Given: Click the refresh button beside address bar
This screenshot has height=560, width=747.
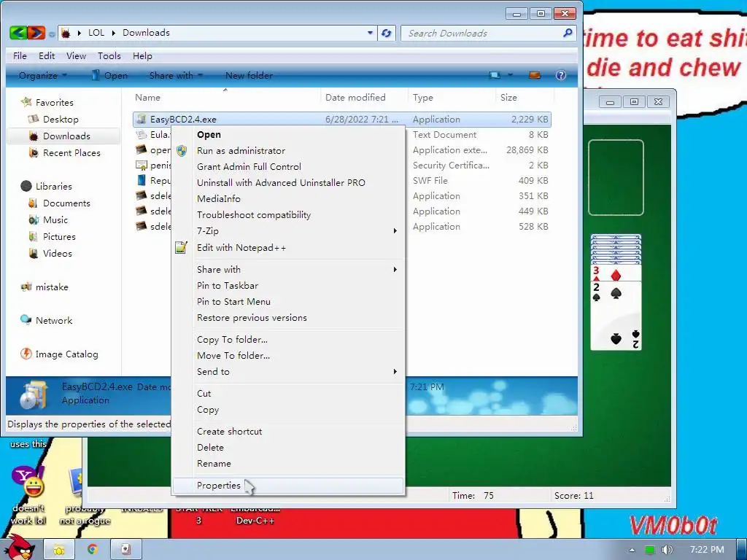Looking at the screenshot, I should click(387, 33).
